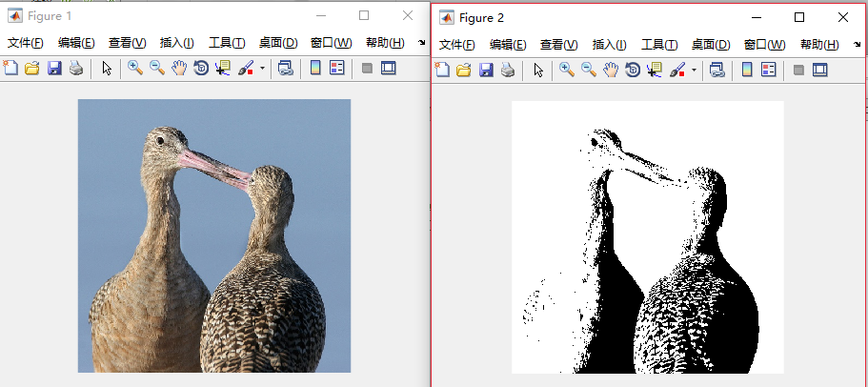Screen dimensions: 868x387
Task: Select Data Cursor tool in Figure 2
Action: pyautogui.click(x=655, y=70)
